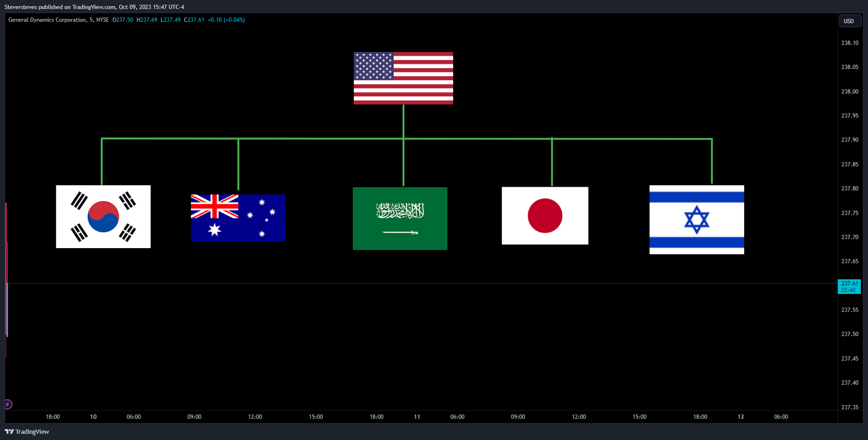
Task: Click the candlestick at the left edge
Action: (7, 281)
